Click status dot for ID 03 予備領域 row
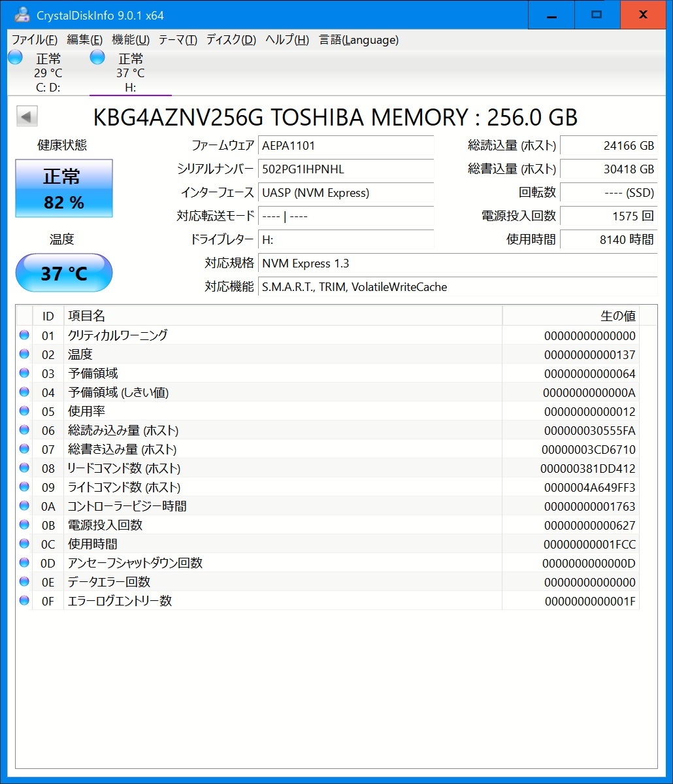This screenshot has width=673, height=784. pos(24,373)
